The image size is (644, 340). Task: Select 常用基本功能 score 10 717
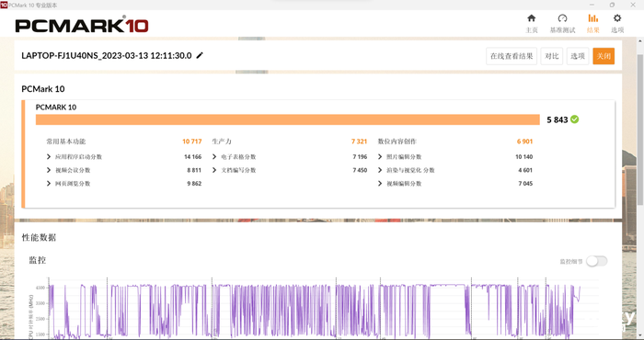[192, 142]
